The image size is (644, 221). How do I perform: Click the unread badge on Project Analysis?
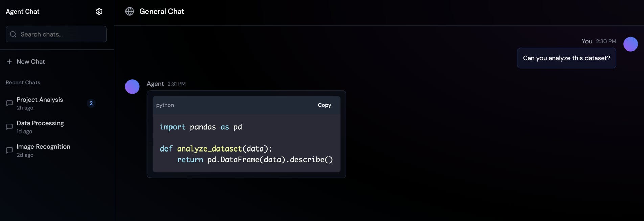[91, 103]
